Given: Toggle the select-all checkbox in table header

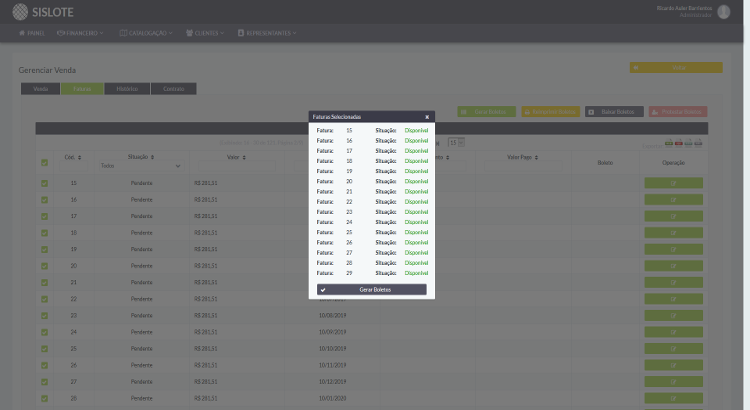Looking at the screenshot, I should (x=44, y=163).
